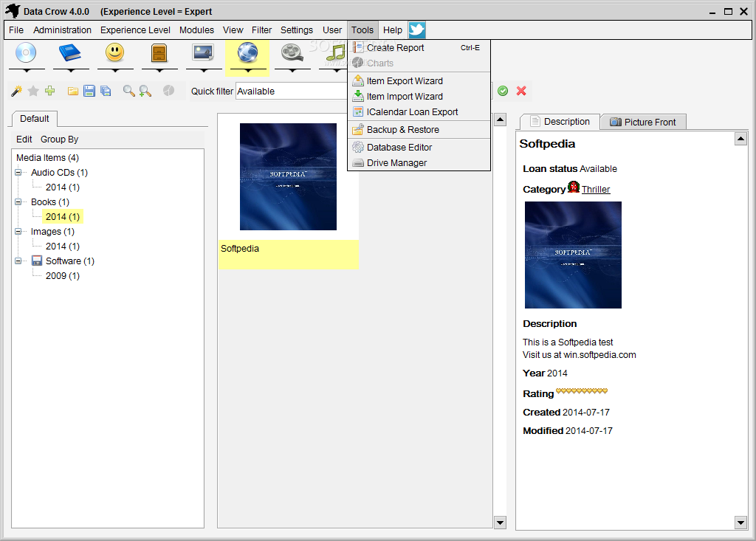Click Description panel scrollbar up arrow
The image size is (756, 541).
coord(740,139)
